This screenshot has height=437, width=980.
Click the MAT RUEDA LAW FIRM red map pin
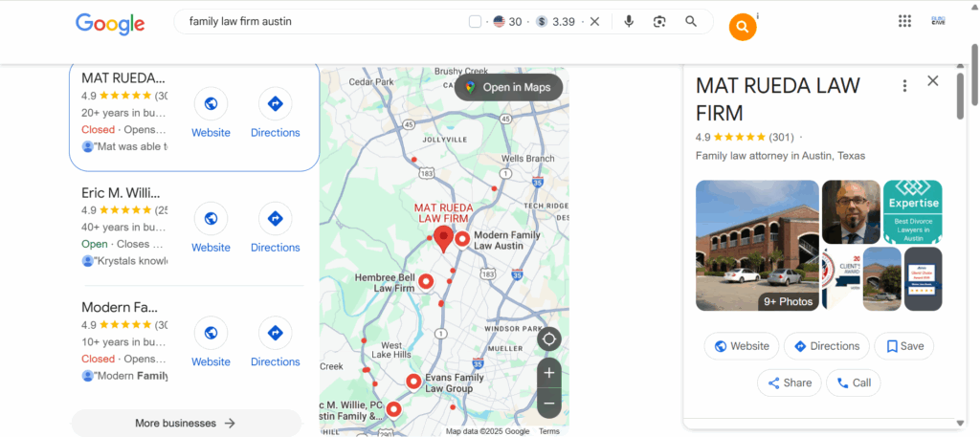click(x=443, y=239)
